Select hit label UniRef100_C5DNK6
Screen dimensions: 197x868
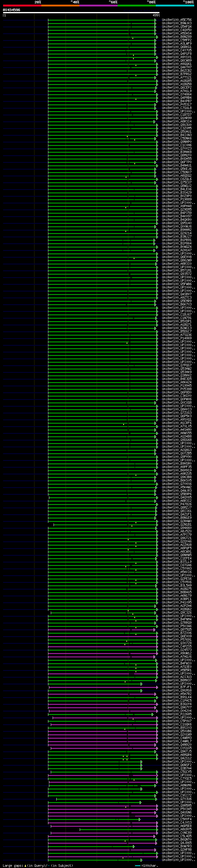177,139
